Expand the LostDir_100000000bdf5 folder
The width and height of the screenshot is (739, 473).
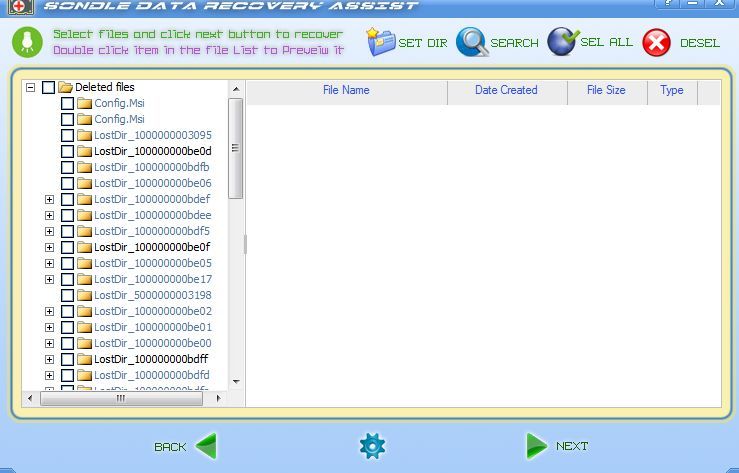tap(49, 231)
